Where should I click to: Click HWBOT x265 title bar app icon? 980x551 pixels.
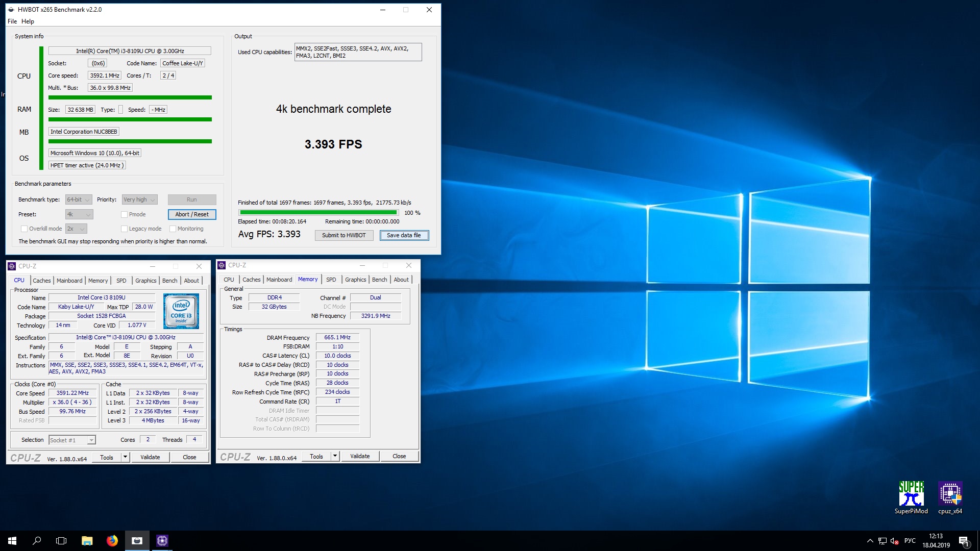click(x=11, y=10)
